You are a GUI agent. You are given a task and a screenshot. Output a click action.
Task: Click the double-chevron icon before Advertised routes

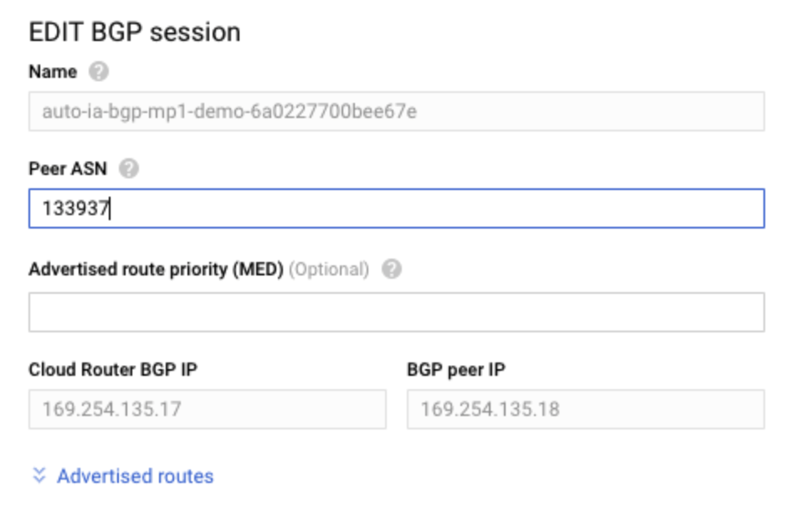tap(38, 475)
